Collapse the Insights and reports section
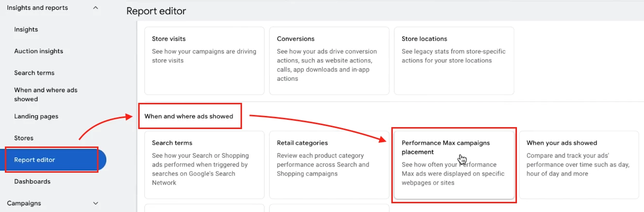 (x=96, y=8)
